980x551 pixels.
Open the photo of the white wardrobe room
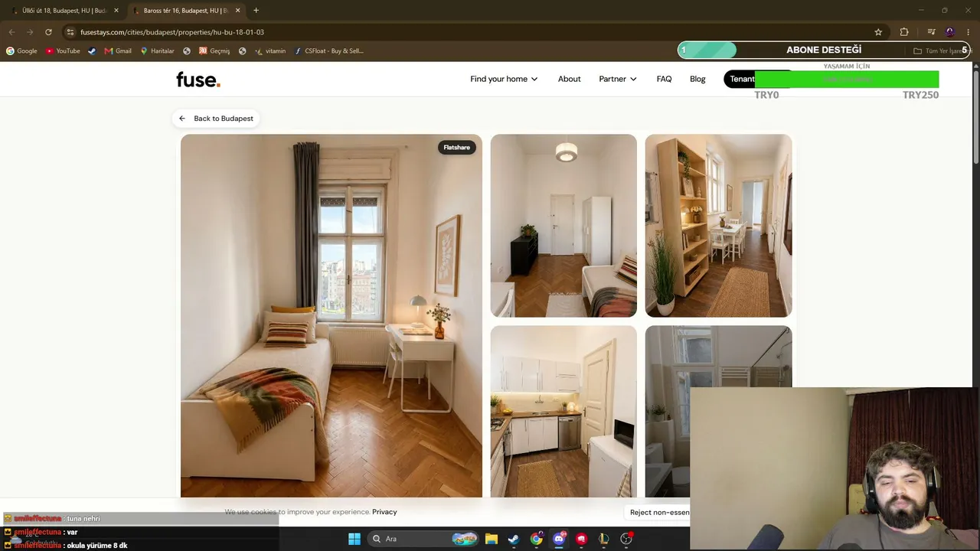[563, 226]
